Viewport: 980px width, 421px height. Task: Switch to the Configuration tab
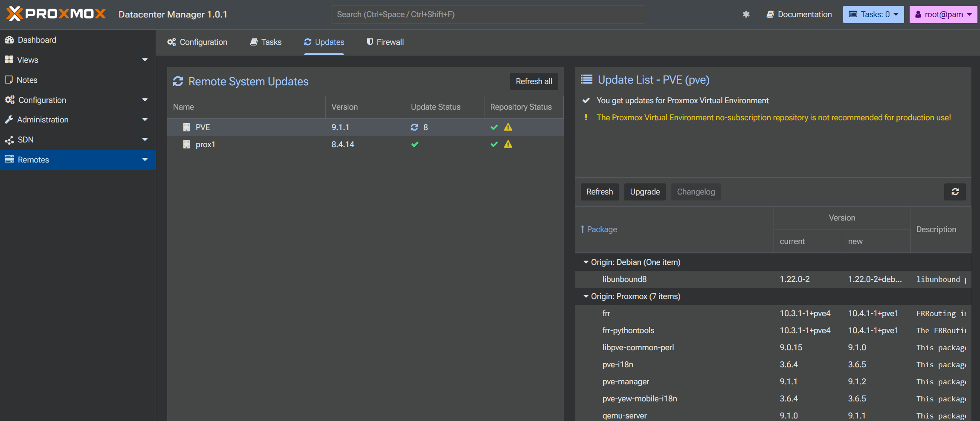197,42
